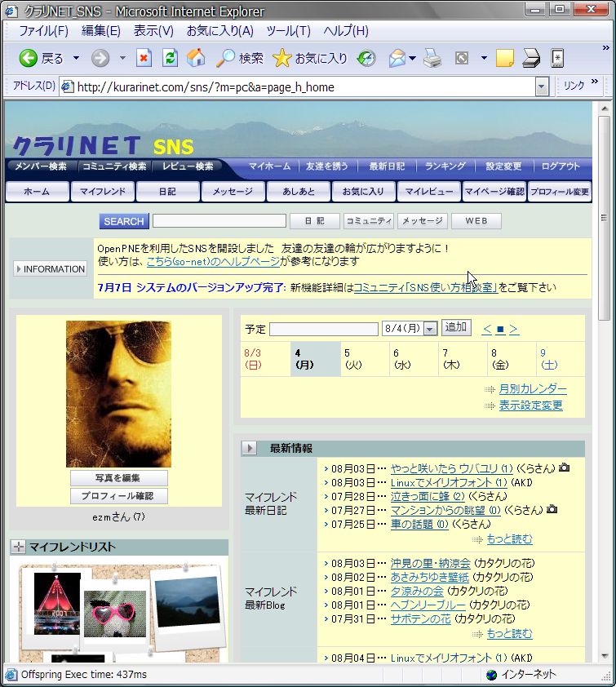This screenshot has height=687, width=616.
Task: Open the ログアウト link in the header
Action: click(561, 166)
